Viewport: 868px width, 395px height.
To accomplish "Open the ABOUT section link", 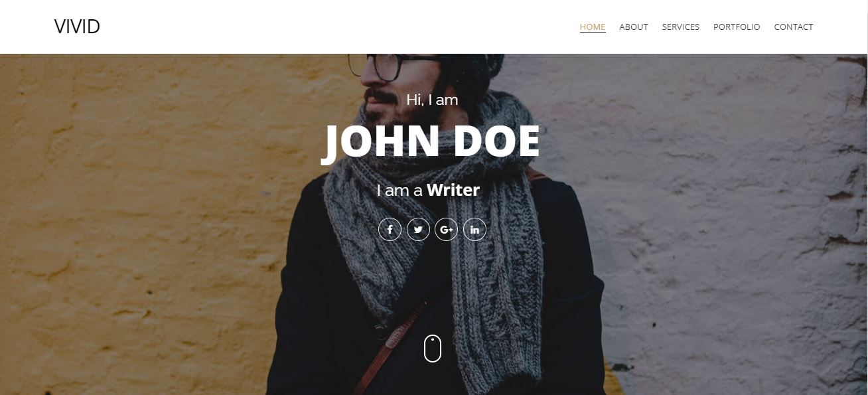I will pos(634,27).
